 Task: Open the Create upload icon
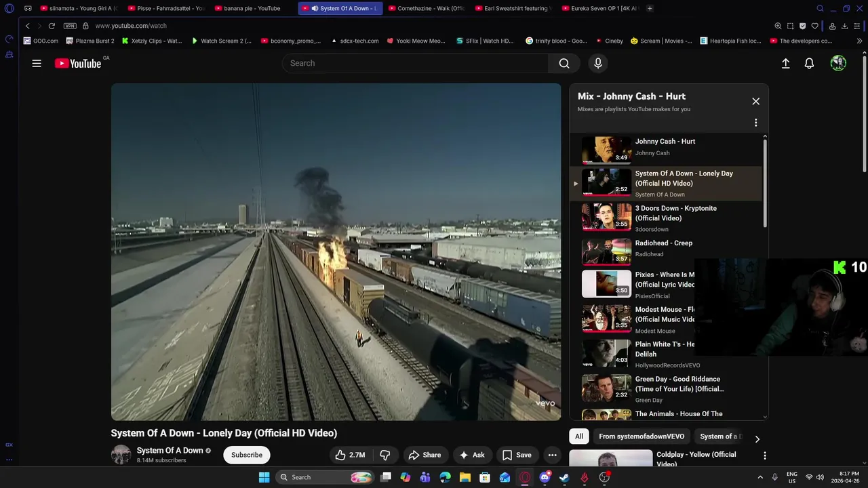[785, 63]
